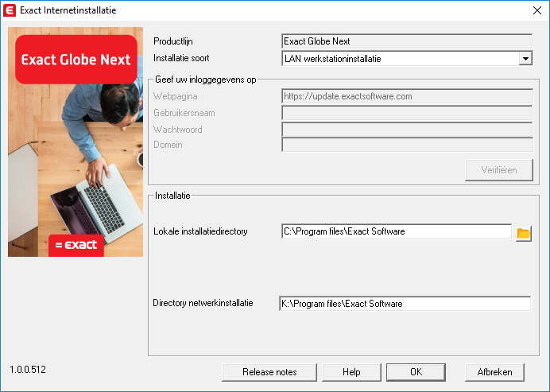Click the Geef uw inloggegevens op heading

(x=206, y=80)
